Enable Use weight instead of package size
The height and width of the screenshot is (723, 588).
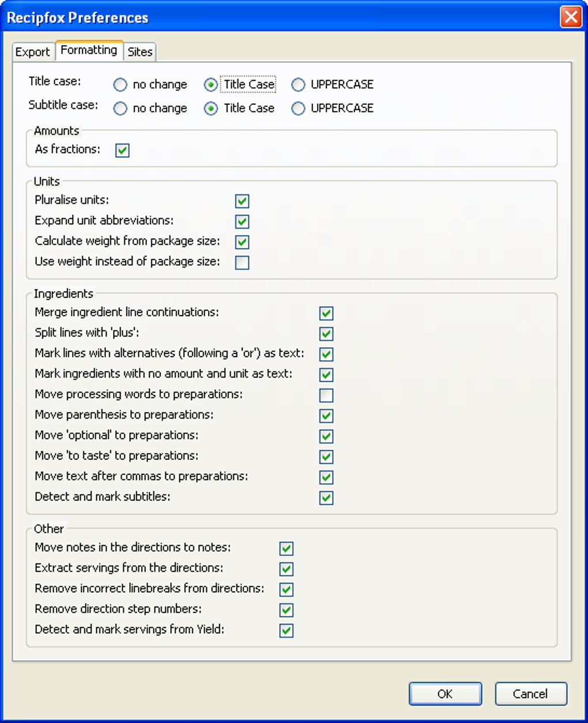(x=242, y=263)
